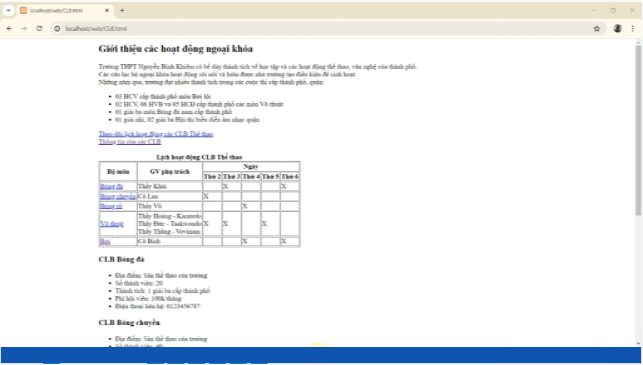Click the Thầy Khải cell
Image resolution: width=643 pixels, height=365 pixels.
(x=170, y=187)
